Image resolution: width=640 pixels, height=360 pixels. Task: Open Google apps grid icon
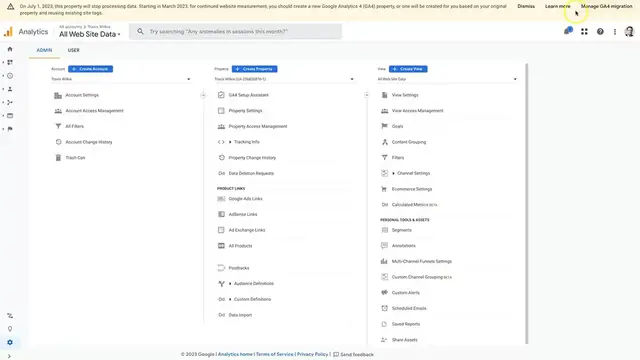point(584,31)
